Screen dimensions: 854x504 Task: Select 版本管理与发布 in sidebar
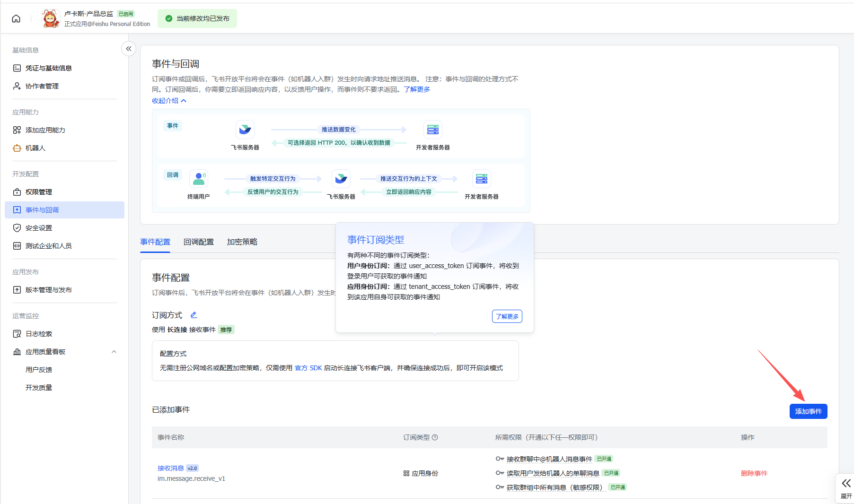48,290
